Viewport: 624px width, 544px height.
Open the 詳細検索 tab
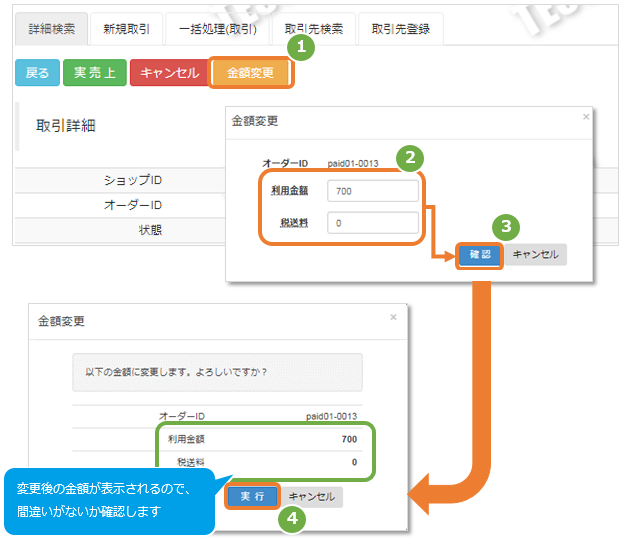[51, 29]
